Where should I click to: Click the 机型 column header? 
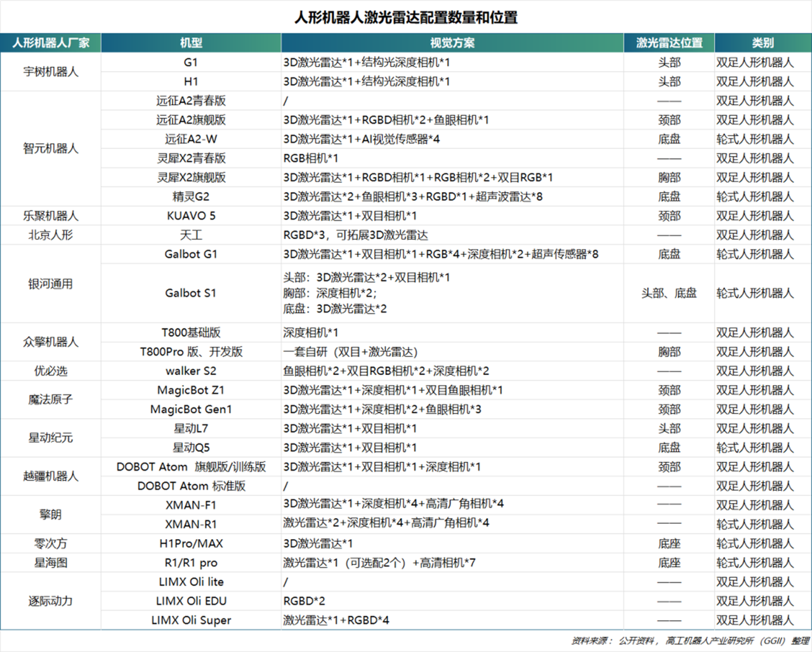(x=191, y=43)
